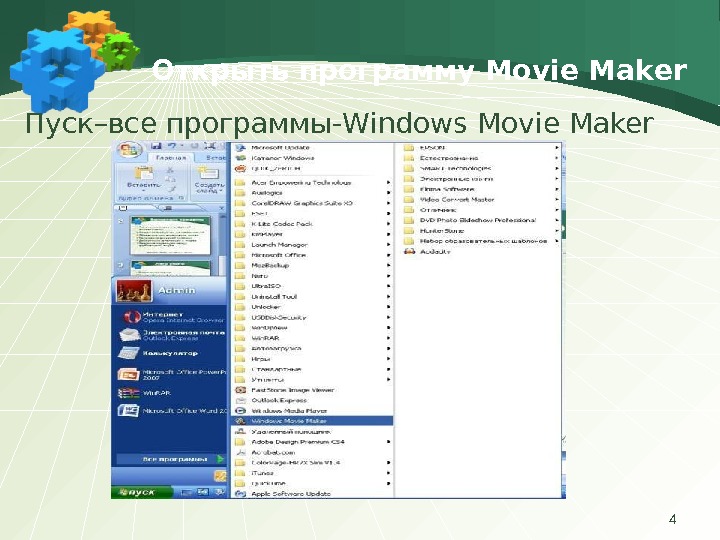Click the Auslogics folder entry
720x540 pixels.
[312, 193]
